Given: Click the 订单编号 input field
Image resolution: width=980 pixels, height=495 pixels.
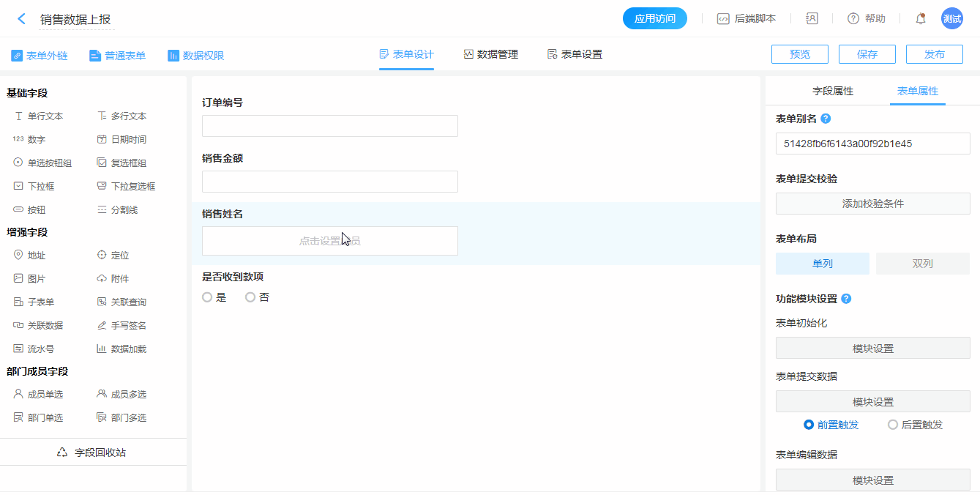Looking at the screenshot, I should pos(329,126).
